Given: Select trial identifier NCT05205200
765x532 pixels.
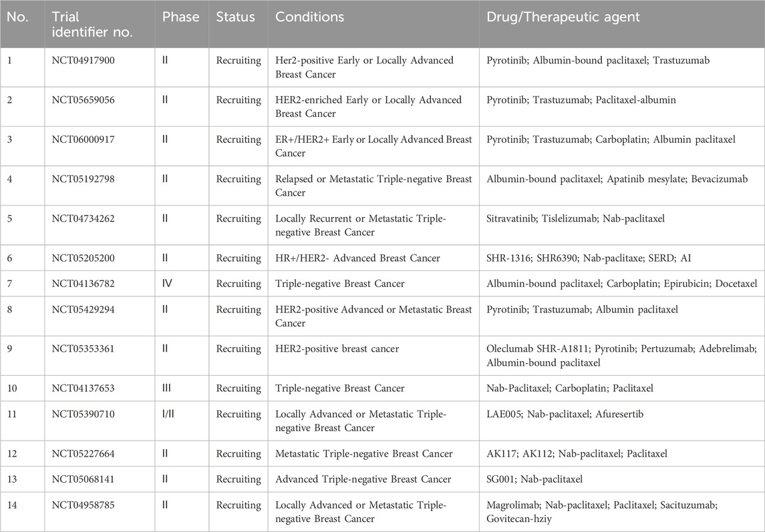Looking at the screenshot, I should pyautogui.click(x=84, y=258).
